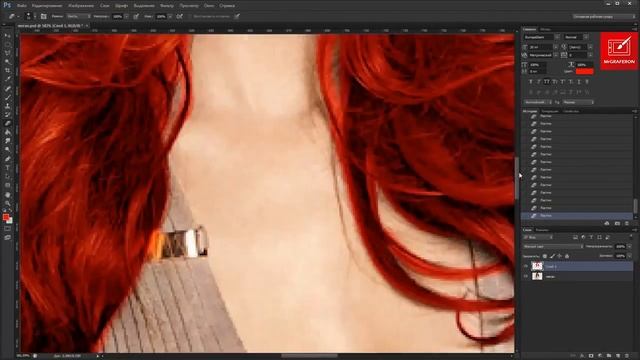The height and width of the screenshot is (360, 640).
Task: Click the create new layer icon
Action: point(618,356)
